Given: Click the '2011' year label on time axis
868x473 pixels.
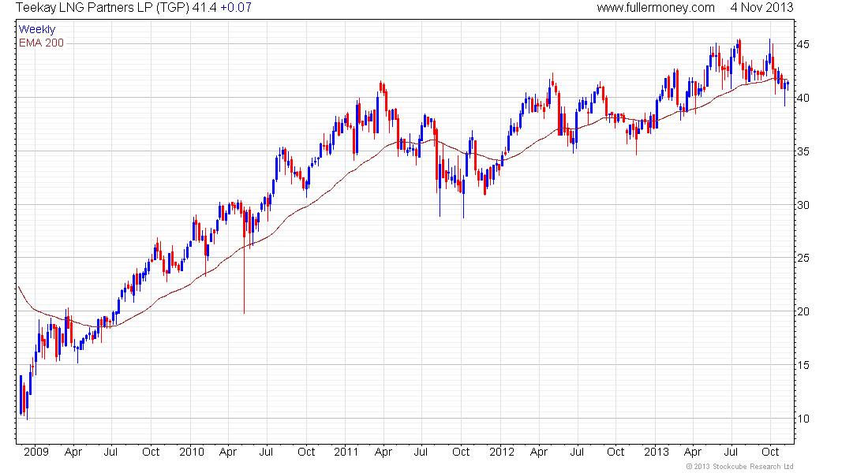Looking at the screenshot, I should pos(346,452).
